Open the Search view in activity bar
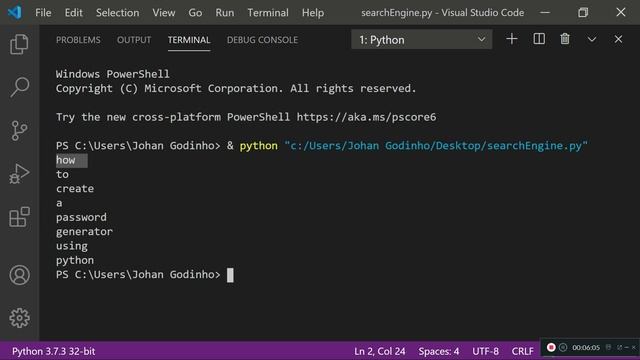Screen dimensions: 640x360 [x=19, y=87]
